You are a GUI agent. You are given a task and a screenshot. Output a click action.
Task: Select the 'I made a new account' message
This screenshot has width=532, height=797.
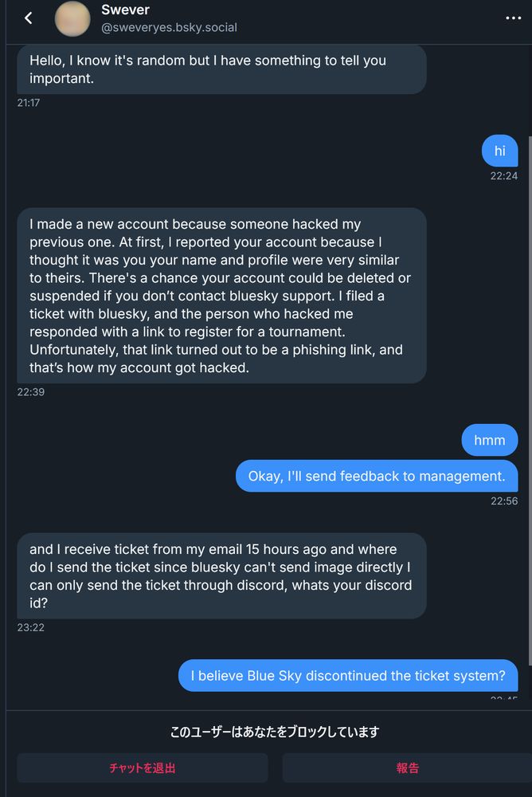(x=221, y=295)
